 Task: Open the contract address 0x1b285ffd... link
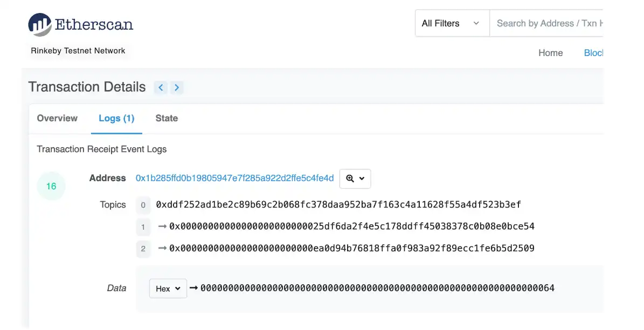(x=234, y=178)
